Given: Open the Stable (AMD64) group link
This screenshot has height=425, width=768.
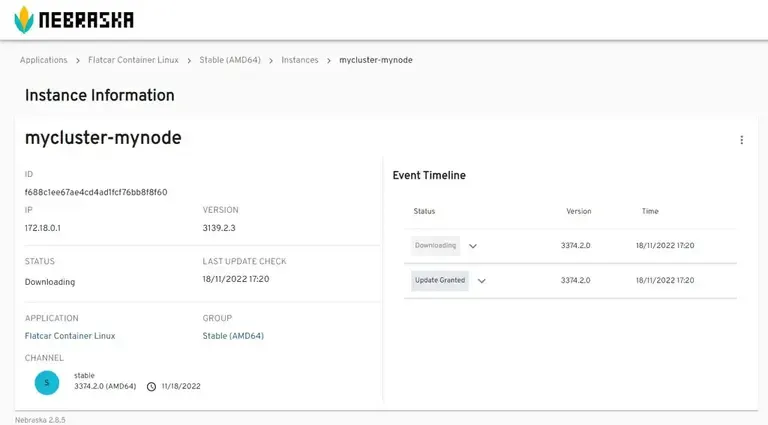Looking at the screenshot, I should pos(233,336).
